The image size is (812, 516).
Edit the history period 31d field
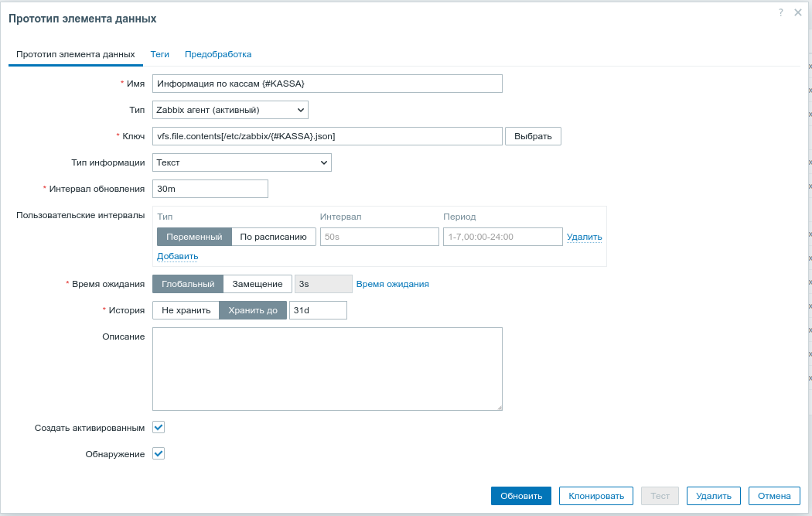(318, 310)
